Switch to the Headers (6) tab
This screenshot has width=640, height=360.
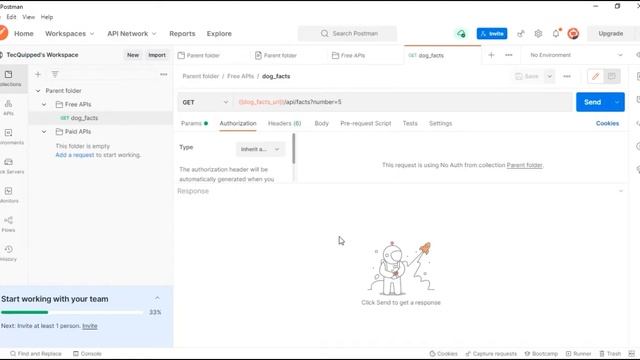[x=284, y=123]
